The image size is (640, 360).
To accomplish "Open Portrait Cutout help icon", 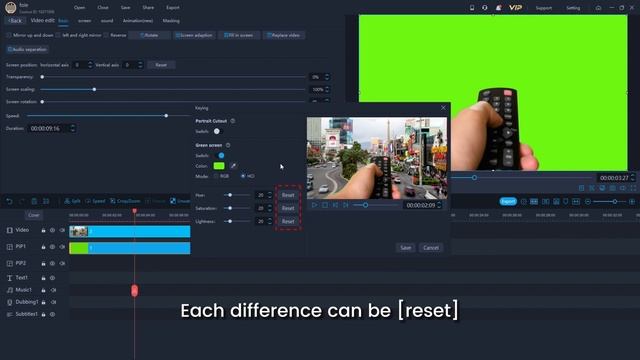I will click(233, 121).
